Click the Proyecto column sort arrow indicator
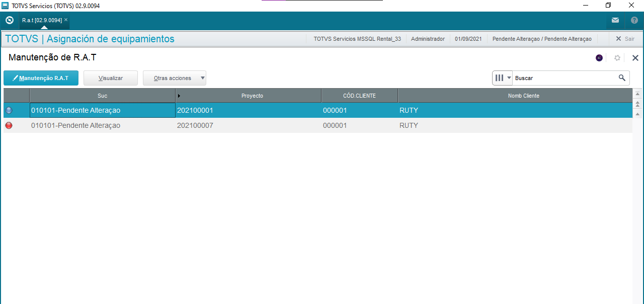 [179, 96]
